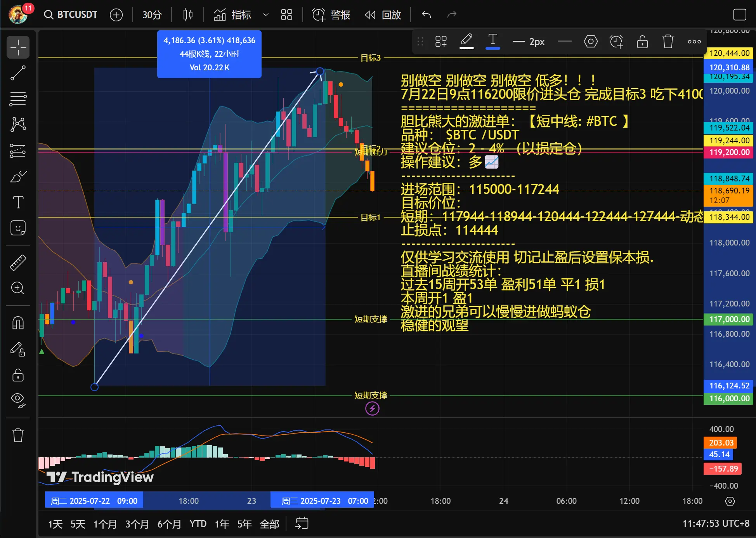Viewport: 756px width, 538px height.
Task: Open drawing templates in floating toolbar
Action: tap(441, 42)
